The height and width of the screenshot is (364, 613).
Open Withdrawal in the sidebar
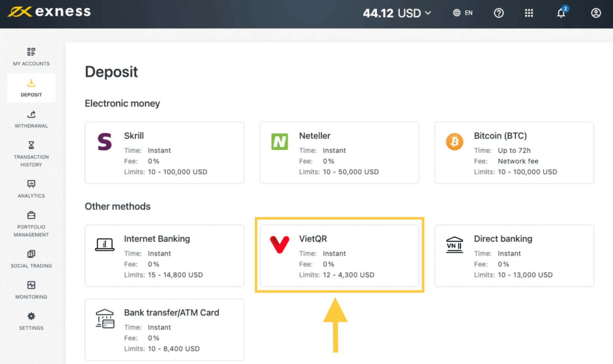(x=31, y=119)
